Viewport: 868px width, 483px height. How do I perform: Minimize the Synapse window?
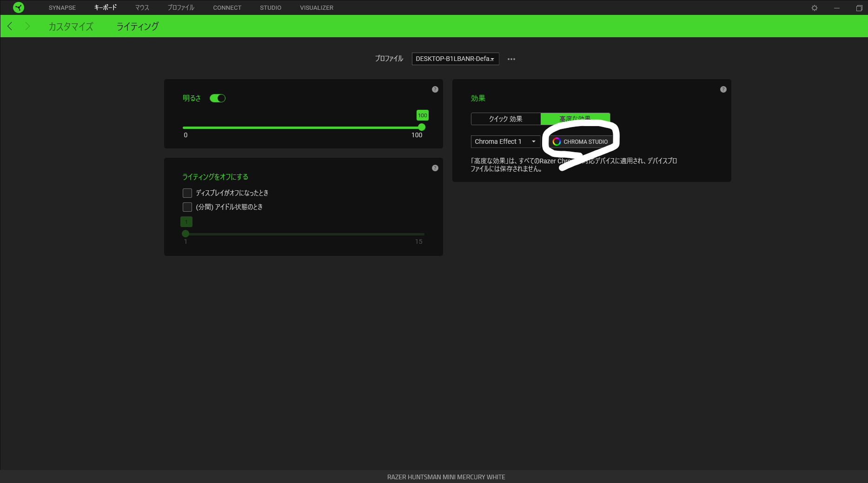point(837,8)
